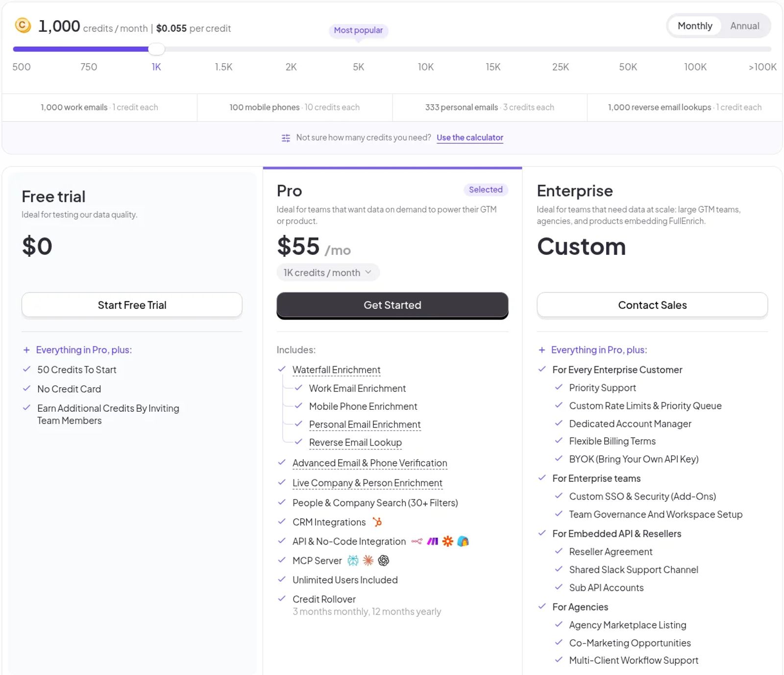Click the Claude logo beside MCP Server
The height and width of the screenshot is (675, 784).
(x=368, y=560)
